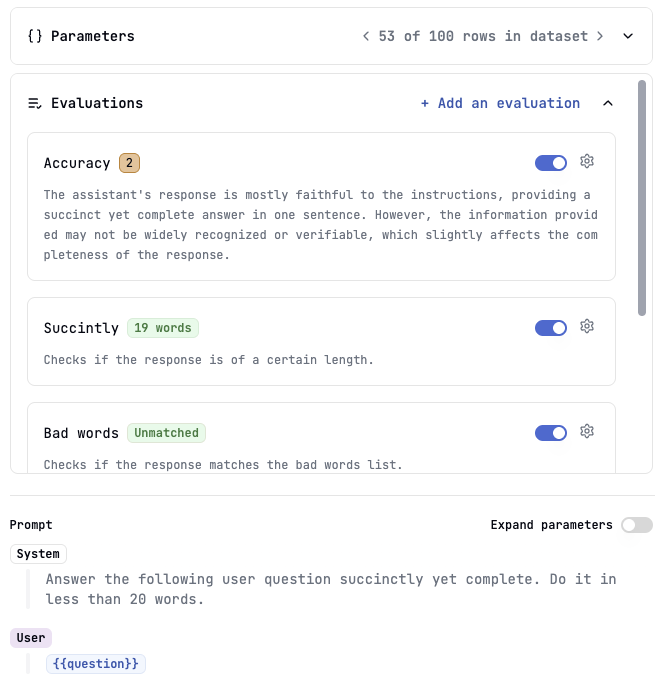
Task: Click into the system prompt text
Action: 331,589
